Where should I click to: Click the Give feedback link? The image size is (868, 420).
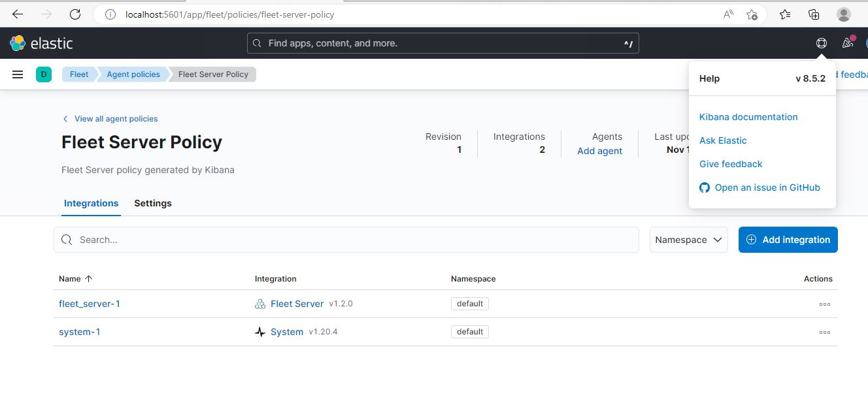(x=730, y=164)
